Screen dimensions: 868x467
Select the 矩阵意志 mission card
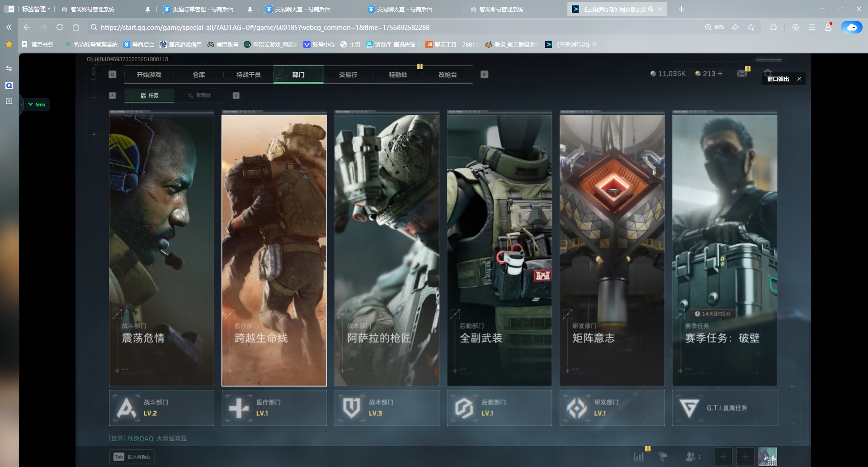[x=612, y=250]
